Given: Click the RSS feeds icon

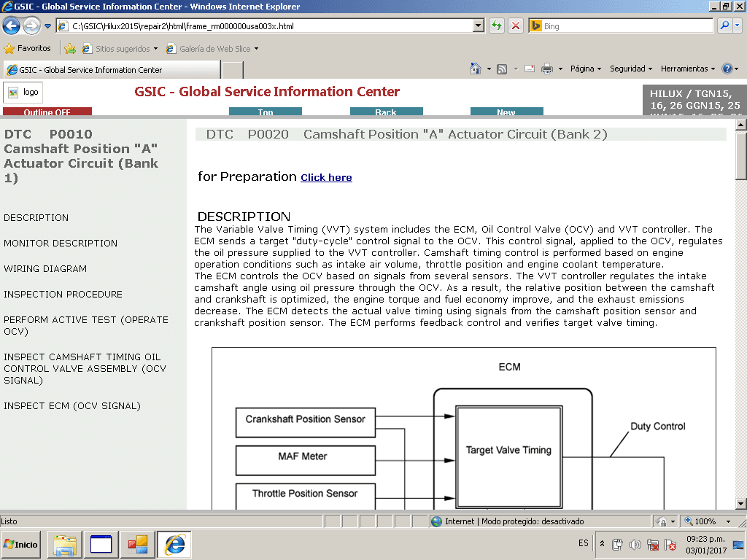Looking at the screenshot, I should point(502,69).
